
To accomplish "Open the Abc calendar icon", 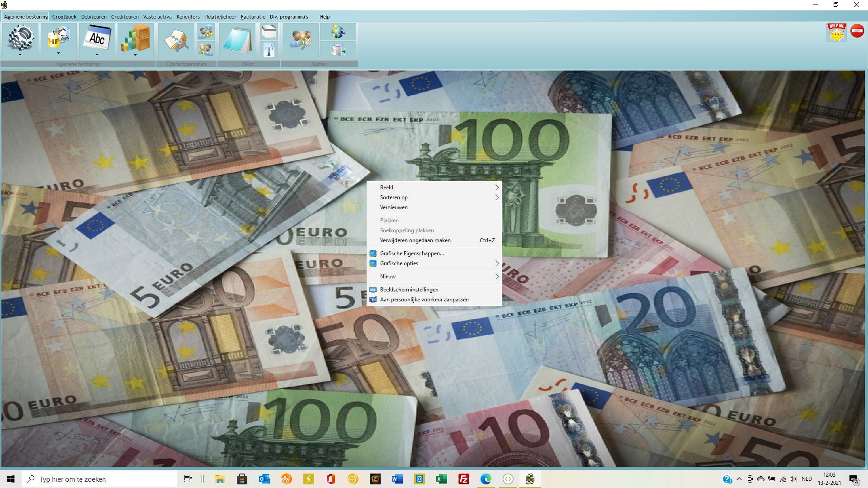I will [97, 38].
